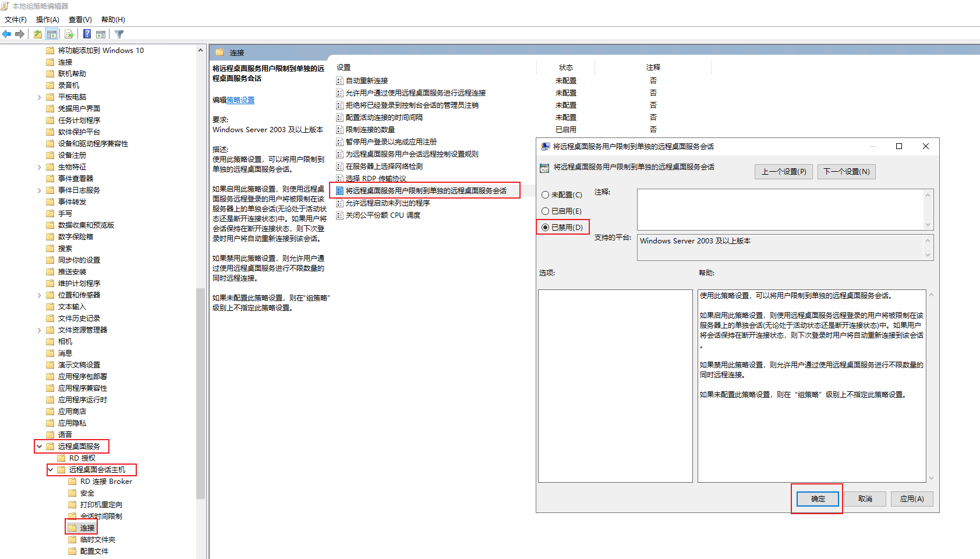Click the 策略设置 edit link
Viewport: 980px width, 559px height.
coord(240,100)
